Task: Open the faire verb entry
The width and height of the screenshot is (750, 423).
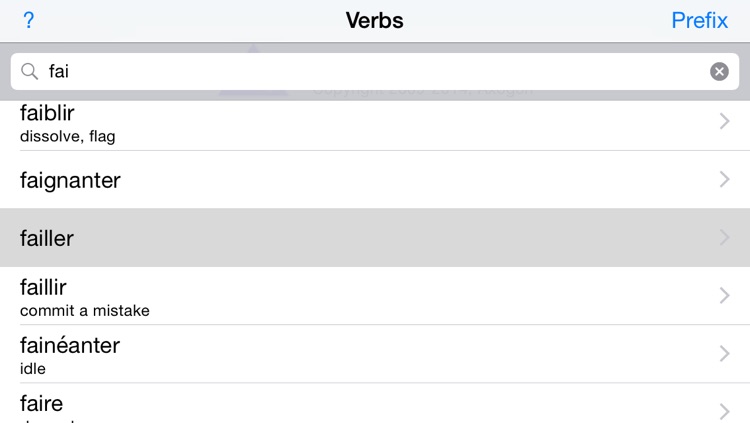Action: [375, 403]
